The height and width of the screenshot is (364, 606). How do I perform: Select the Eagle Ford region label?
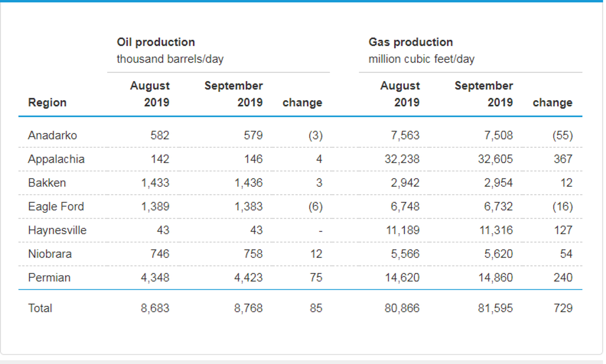pos(56,207)
